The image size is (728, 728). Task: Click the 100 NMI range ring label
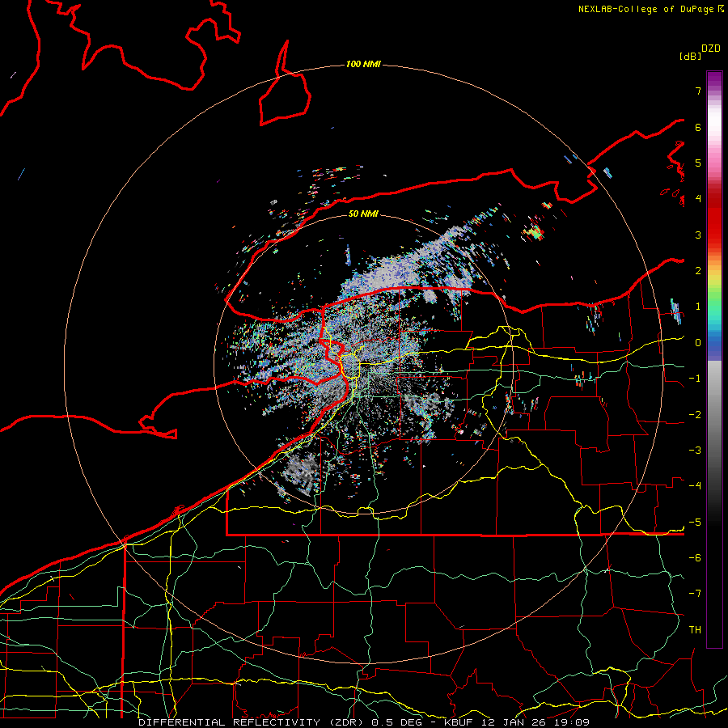(363, 64)
